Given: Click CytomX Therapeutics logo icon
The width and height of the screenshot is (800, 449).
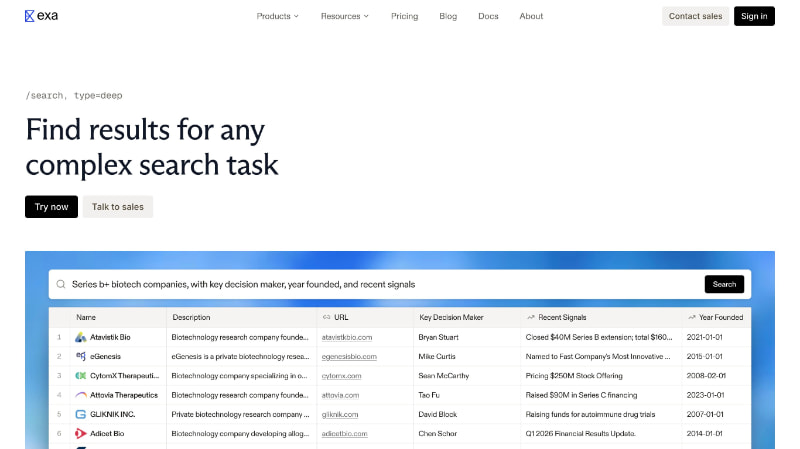Looking at the screenshot, I should pyautogui.click(x=81, y=376).
